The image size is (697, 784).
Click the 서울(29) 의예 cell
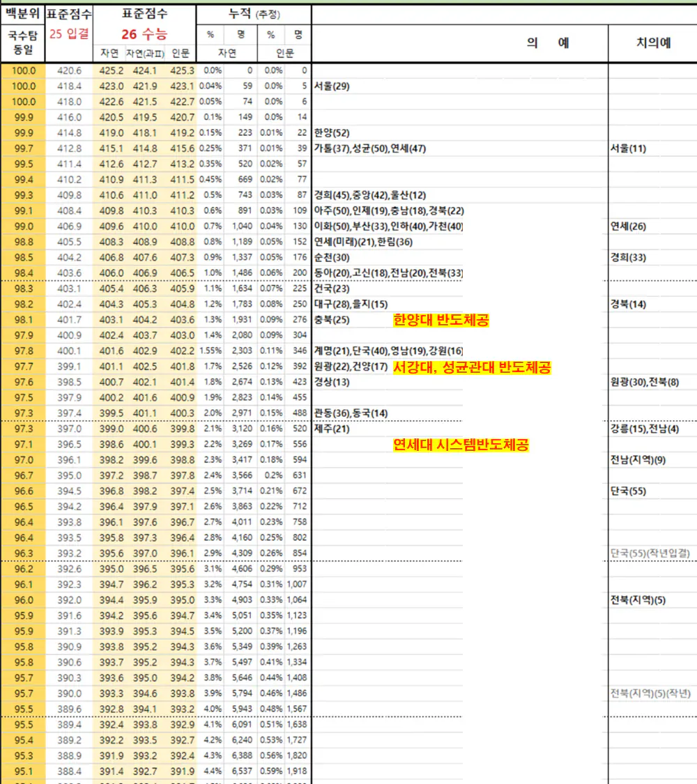click(332, 86)
